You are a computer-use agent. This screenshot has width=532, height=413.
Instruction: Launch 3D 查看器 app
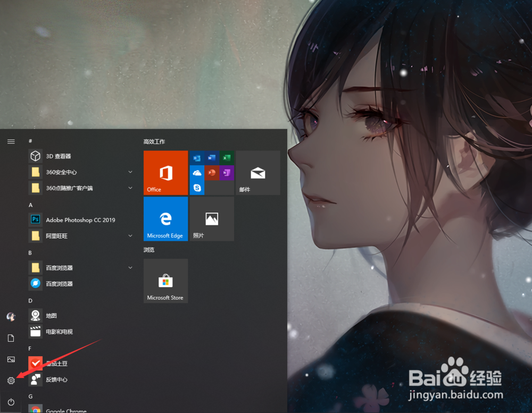click(81, 156)
